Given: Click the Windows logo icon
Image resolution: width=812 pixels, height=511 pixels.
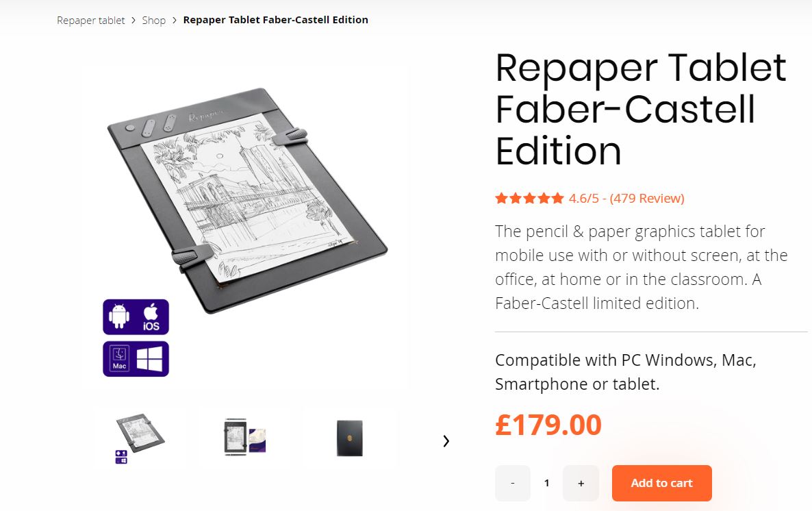Looking at the screenshot, I should 149,359.
